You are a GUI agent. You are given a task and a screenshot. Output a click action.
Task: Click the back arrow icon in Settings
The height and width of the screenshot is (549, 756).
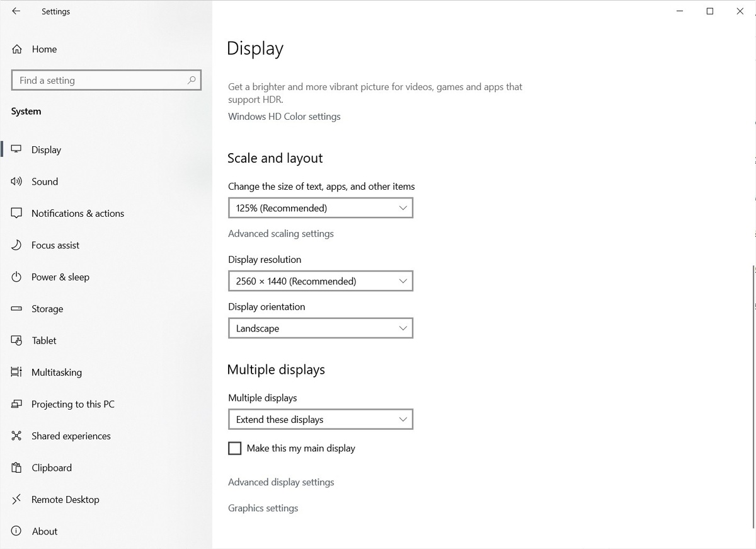click(16, 11)
